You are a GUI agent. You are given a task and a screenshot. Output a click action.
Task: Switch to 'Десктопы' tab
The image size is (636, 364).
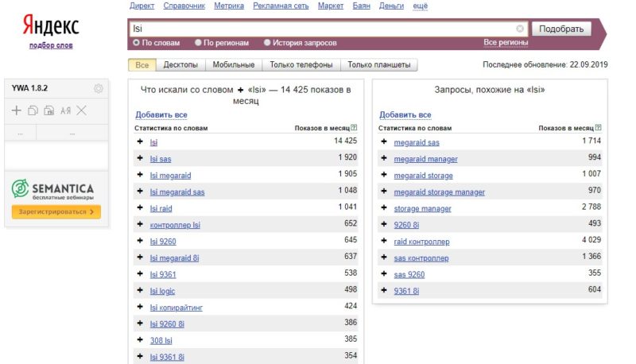click(180, 65)
